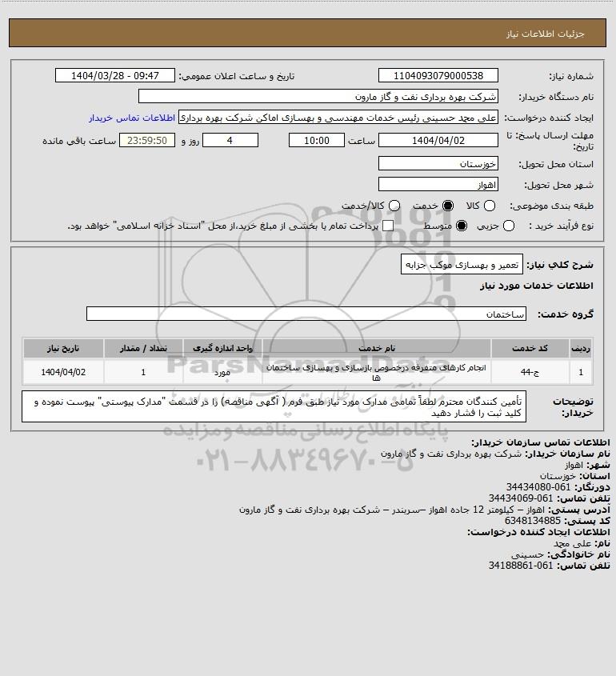
Task: Click the service name cell in row 1
Action: click(x=376, y=372)
